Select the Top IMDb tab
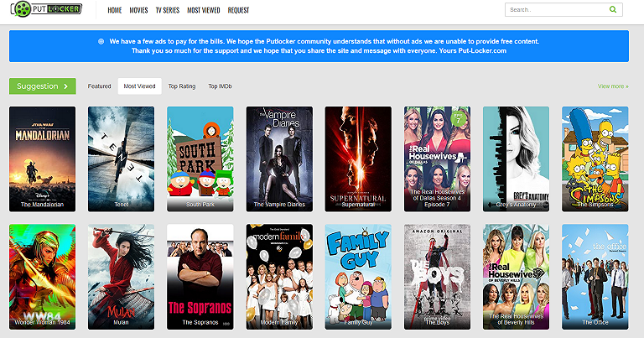Screen dimensions: 644x338 tap(220, 86)
